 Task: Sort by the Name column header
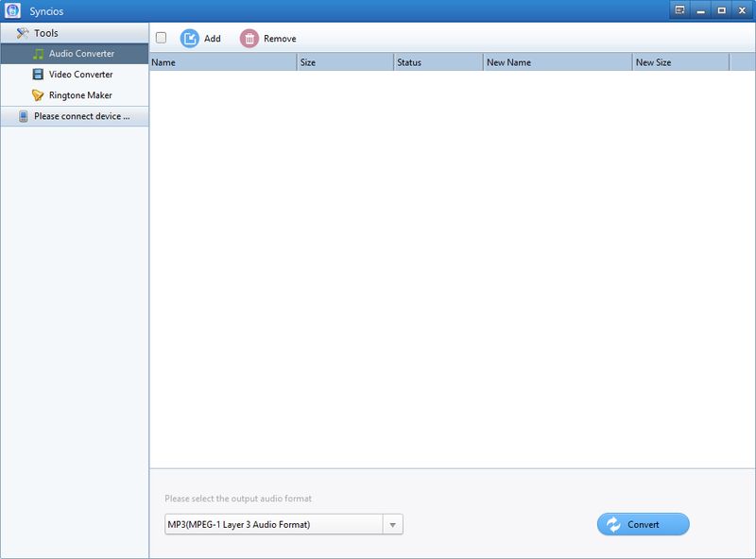[x=223, y=62]
